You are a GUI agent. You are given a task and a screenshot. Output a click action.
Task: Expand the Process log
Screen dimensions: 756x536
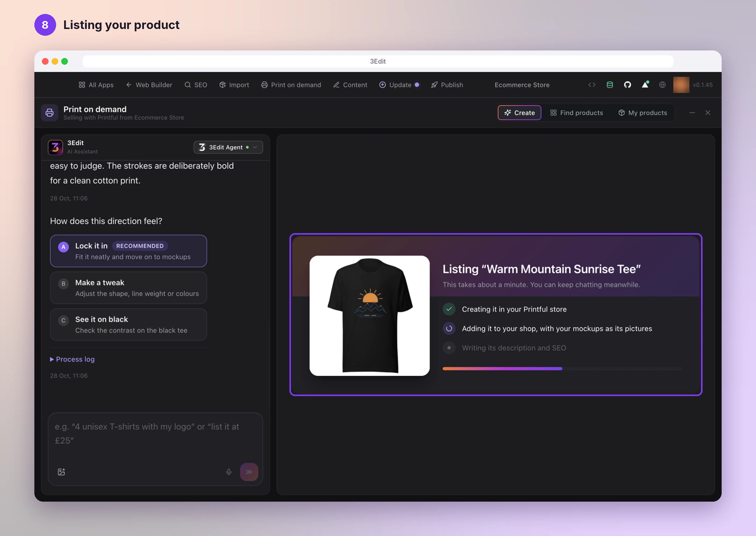[x=72, y=359]
